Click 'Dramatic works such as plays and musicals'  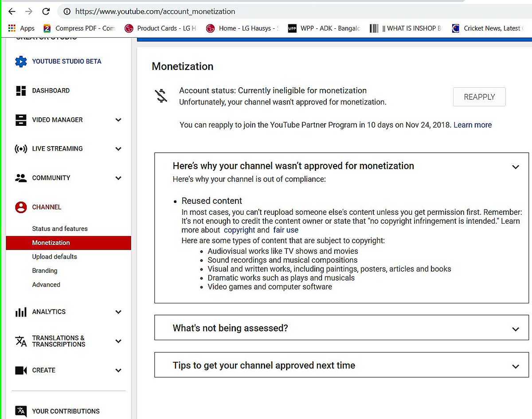(x=281, y=278)
